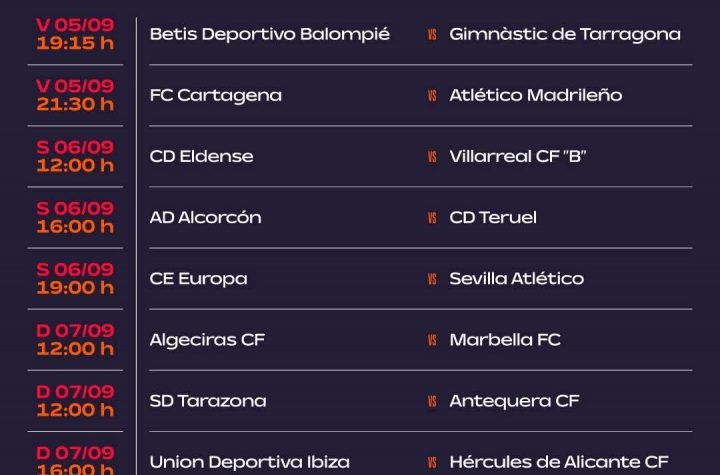This screenshot has height=475, width=720.
Task: Click the Union Deportiva Ibiza team name
Action: click(249, 462)
